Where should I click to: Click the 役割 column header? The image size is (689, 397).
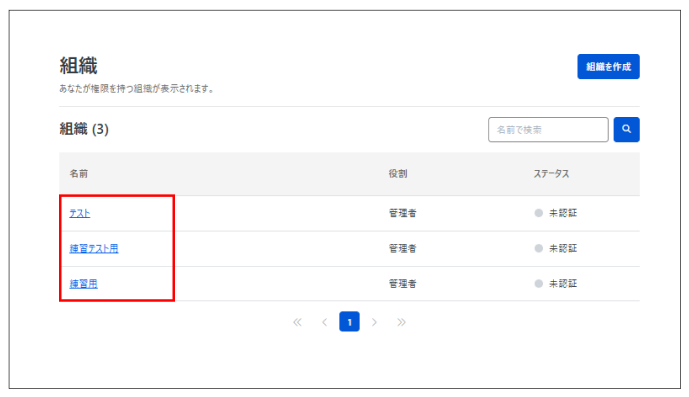398,174
